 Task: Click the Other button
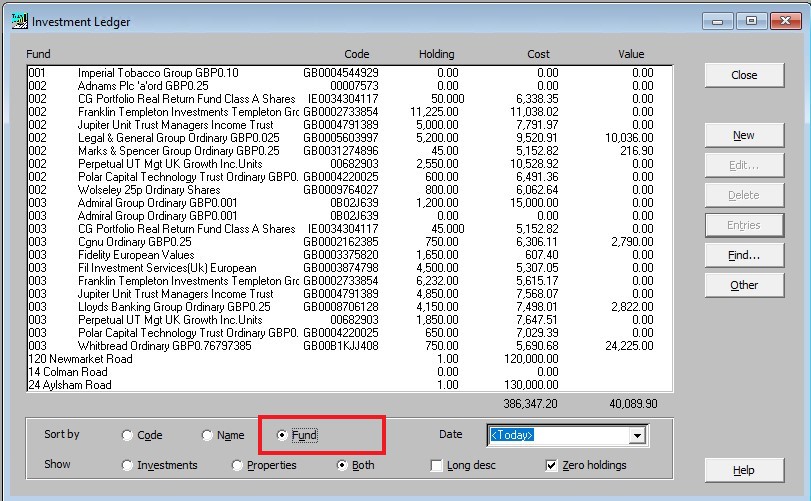744,285
